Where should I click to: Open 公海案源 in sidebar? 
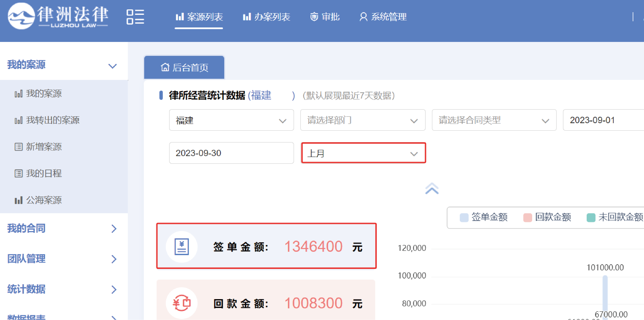44,200
